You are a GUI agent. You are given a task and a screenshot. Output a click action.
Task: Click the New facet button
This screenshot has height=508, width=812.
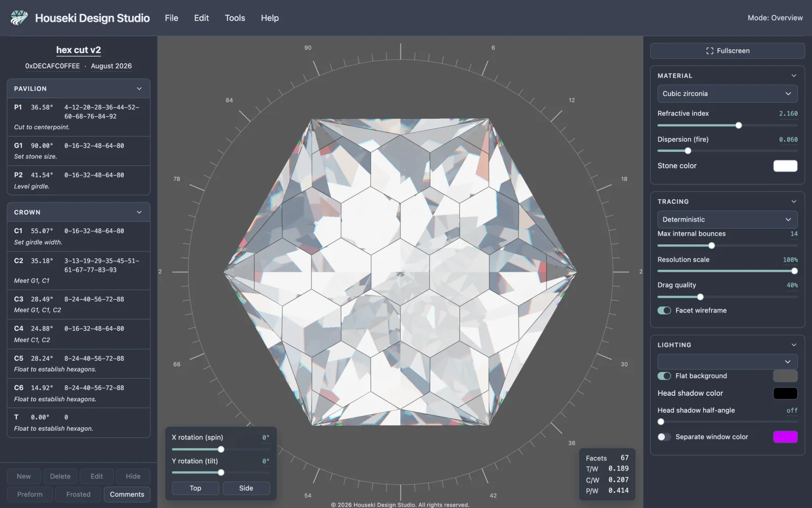[x=24, y=477]
